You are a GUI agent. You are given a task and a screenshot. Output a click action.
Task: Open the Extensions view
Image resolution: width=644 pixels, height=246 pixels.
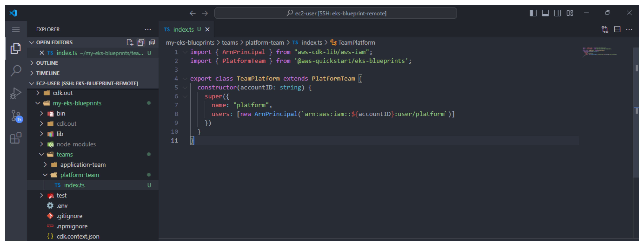click(15, 138)
